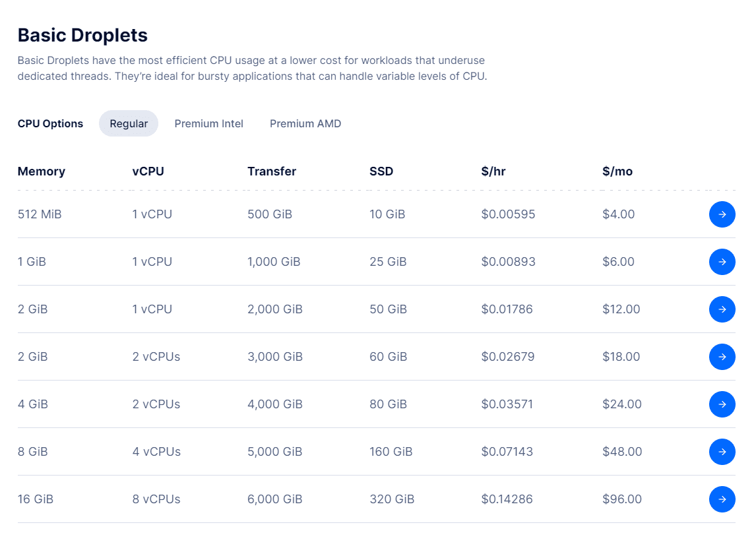Click the $/mo column header
Screen dimensions: 756x556
617,171
